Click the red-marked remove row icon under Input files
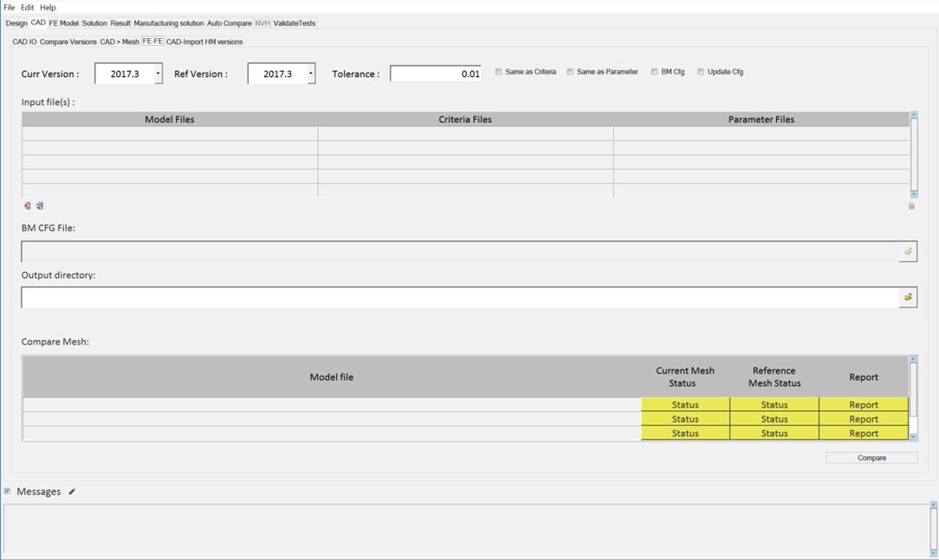The height and width of the screenshot is (560, 939). [x=27, y=206]
